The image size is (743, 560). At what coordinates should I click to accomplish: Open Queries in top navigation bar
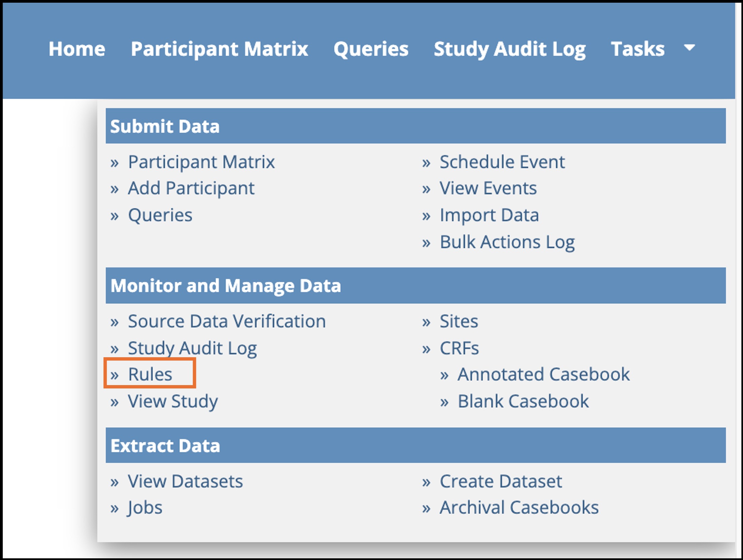tap(371, 49)
